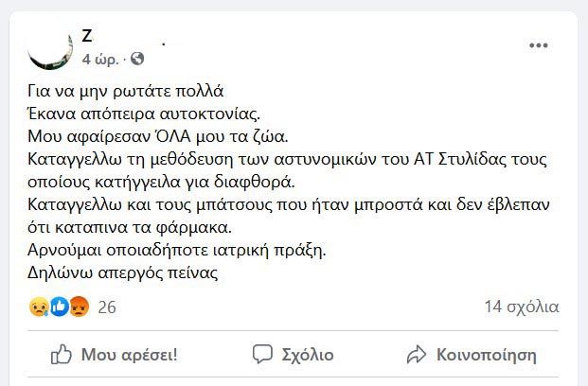Like the post with Μου αρέσει!

point(114,355)
